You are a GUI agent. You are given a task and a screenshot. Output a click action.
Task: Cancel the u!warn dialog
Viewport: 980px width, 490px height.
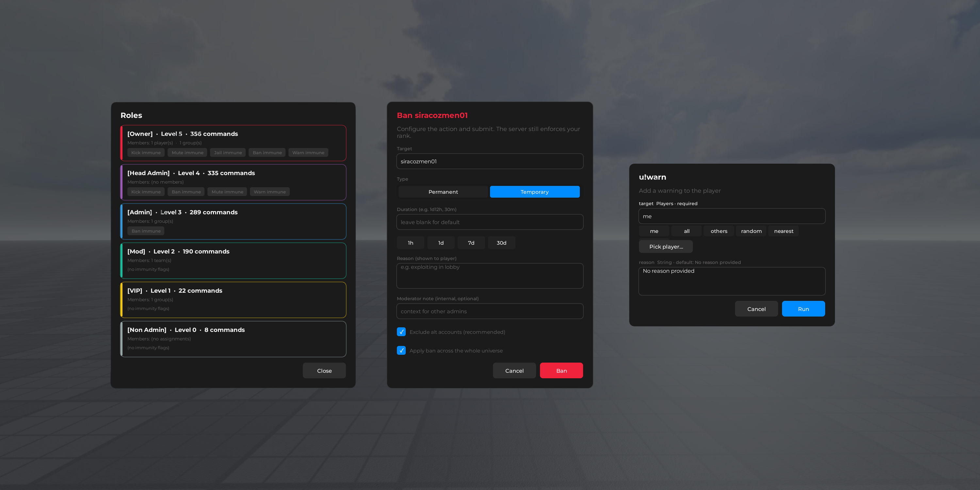756,309
